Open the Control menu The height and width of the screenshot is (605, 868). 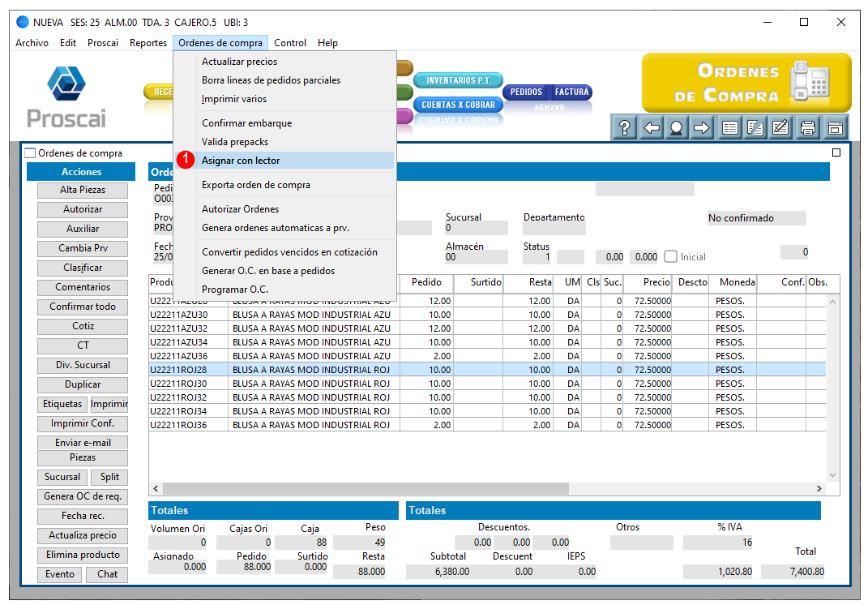click(x=290, y=43)
